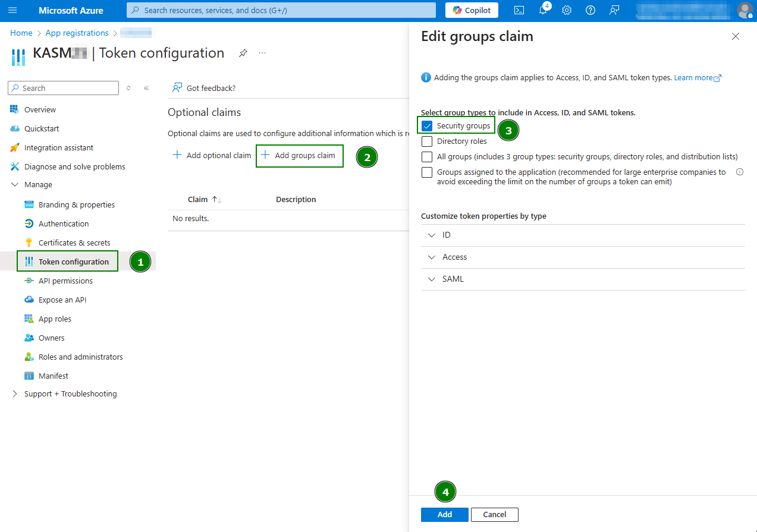Go to App registrations via breadcrumb
The image size is (757, 532).
tap(77, 33)
